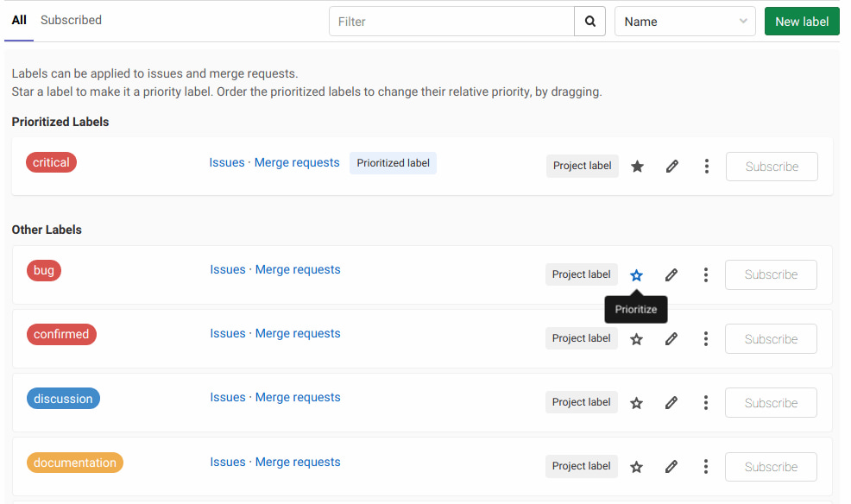Viewport: 851px width, 504px height.
Task: Edit the critical label using its pencil icon
Action: pos(671,166)
